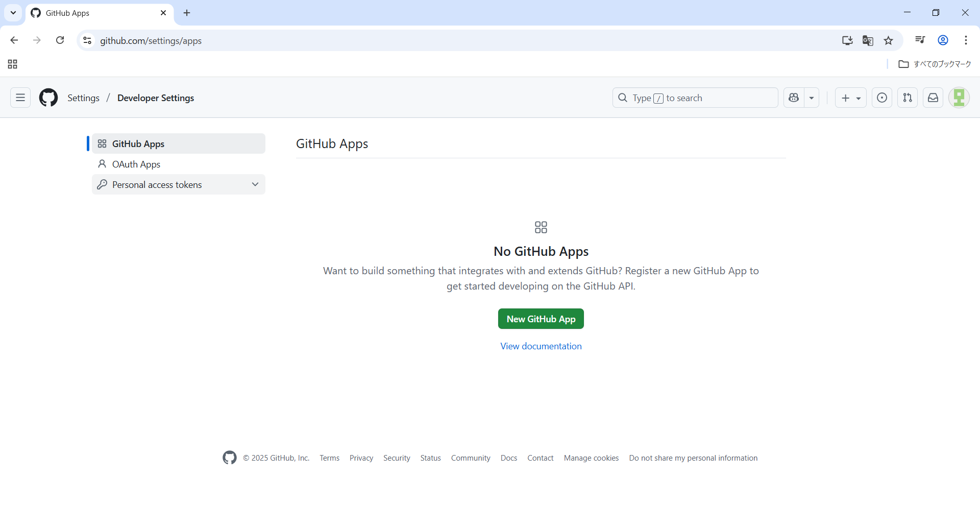980x526 pixels.
Task: Open the Pull requests icon
Action: pos(907,98)
